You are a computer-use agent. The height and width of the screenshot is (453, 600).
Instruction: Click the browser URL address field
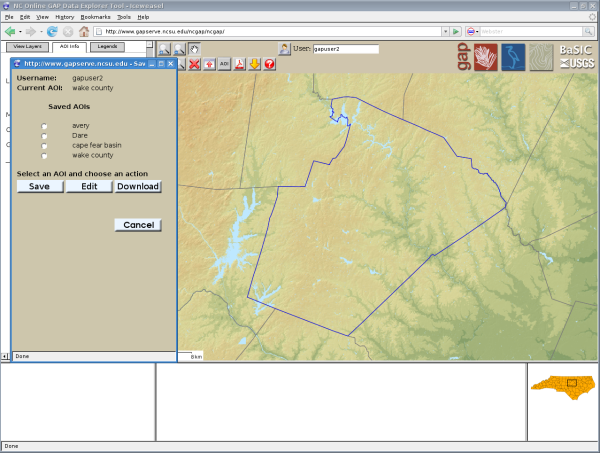[268, 31]
